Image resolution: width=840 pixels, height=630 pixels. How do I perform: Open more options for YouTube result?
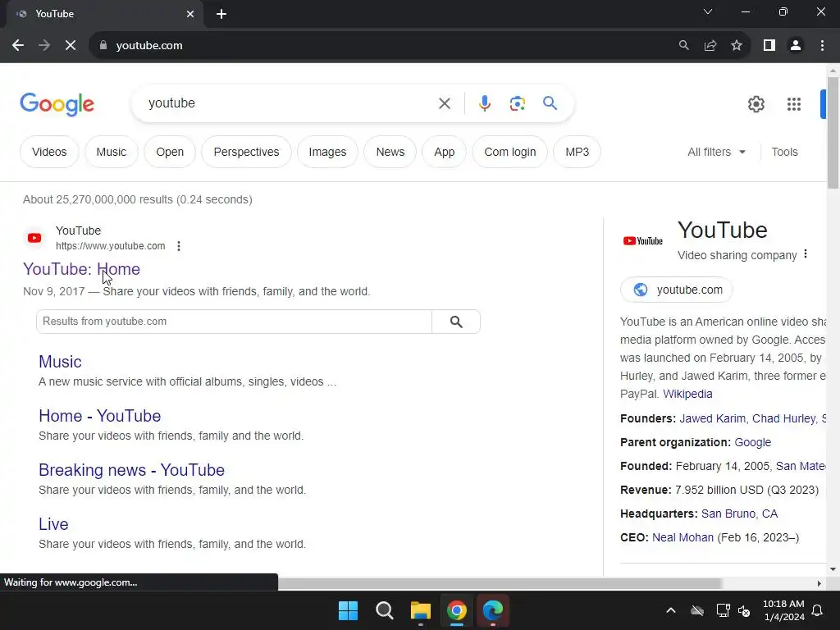coord(179,246)
